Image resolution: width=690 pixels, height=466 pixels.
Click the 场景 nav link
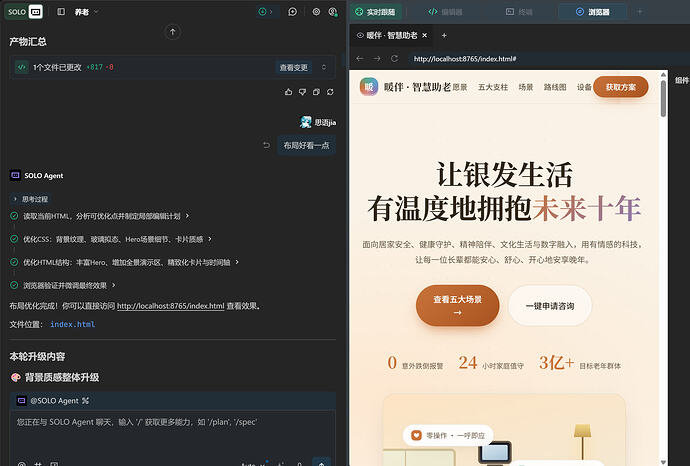[x=526, y=87]
